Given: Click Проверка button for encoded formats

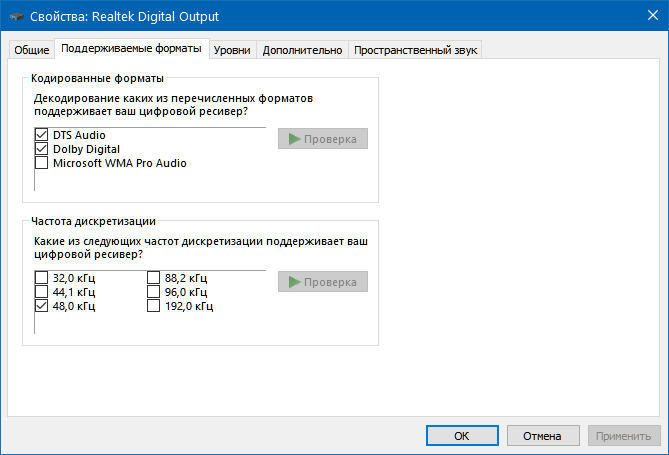Looking at the screenshot, I should [323, 139].
